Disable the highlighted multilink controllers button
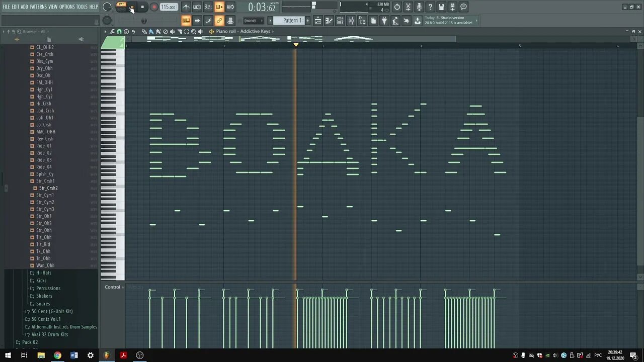 click(x=219, y=21)
